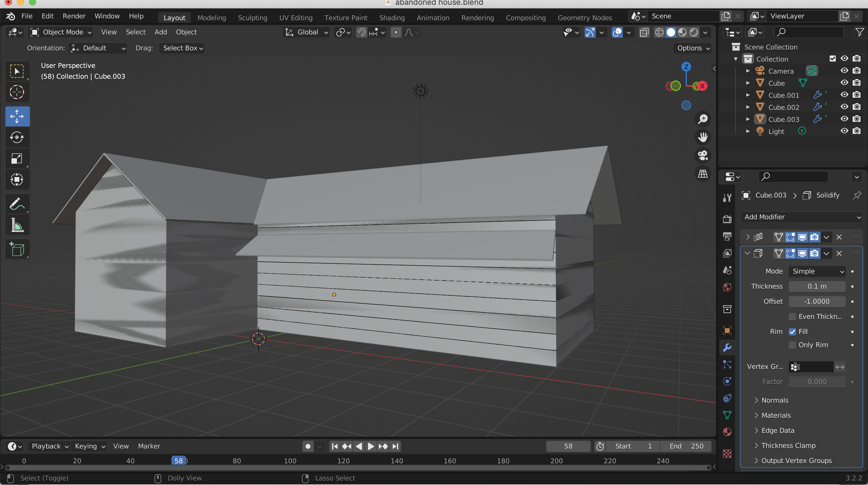
Task: Open the Physics Properties tab
Action: click(x=727, y=381)
